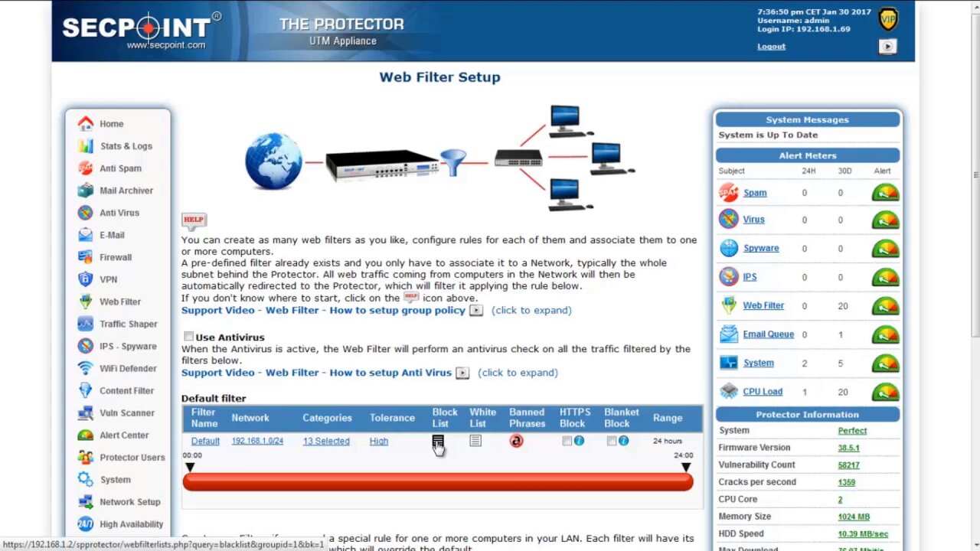Change the High tolerance setting

coord(379,441)
